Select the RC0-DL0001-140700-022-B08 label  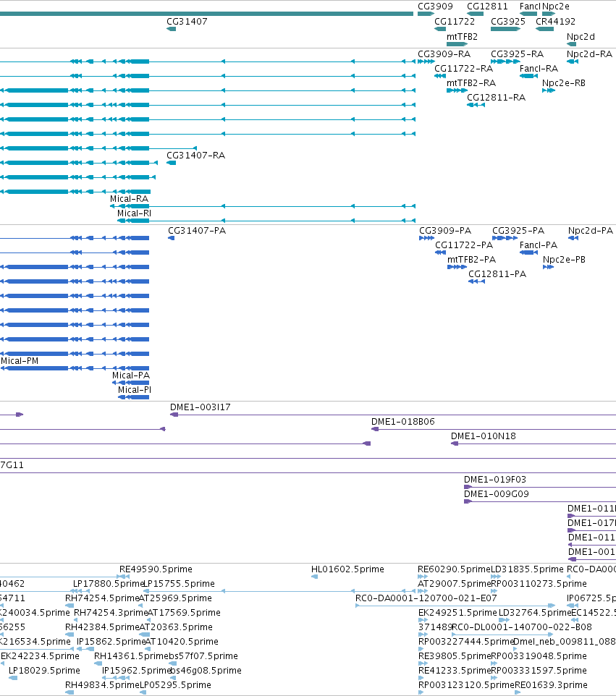point(522,627)
